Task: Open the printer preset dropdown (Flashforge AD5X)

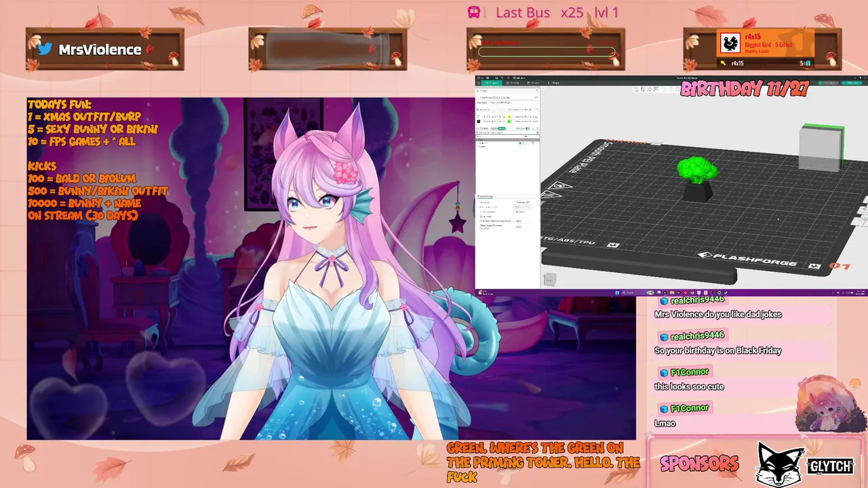Action: point(507,98)
